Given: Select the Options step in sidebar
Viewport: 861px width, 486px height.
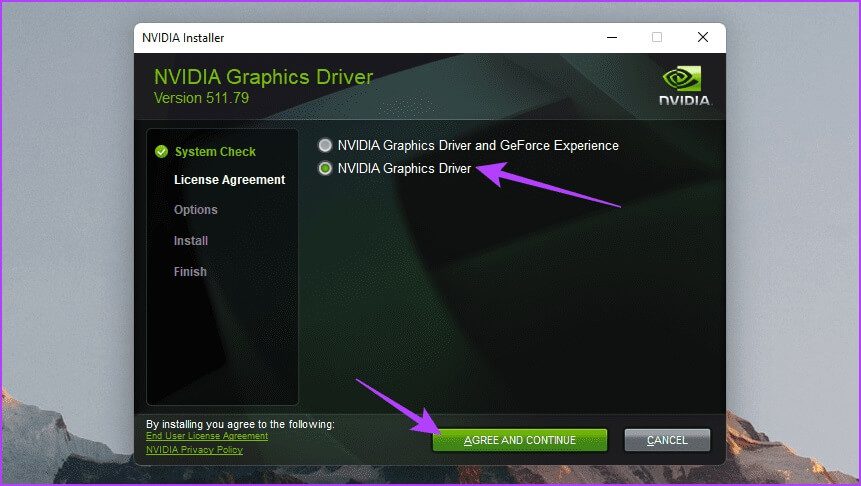Looking at the screenshot, I should [x=195, y=210].
